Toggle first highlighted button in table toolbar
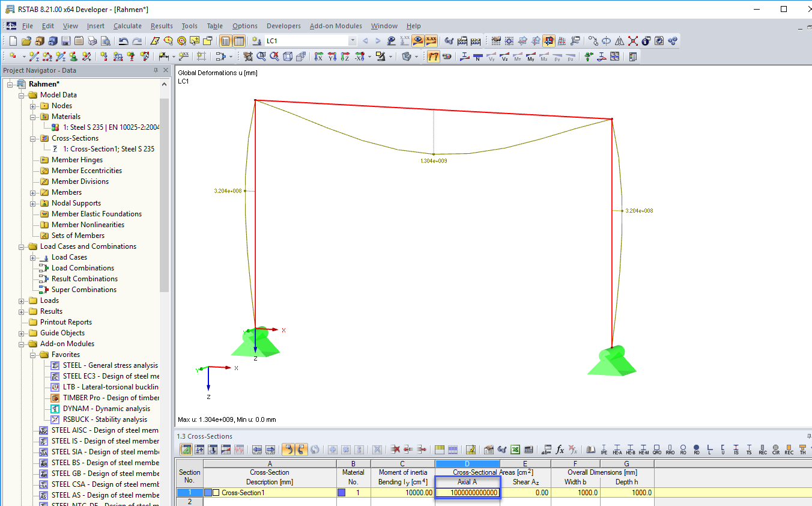This screenshot has height=506, width=812. (x=187, y=449)
